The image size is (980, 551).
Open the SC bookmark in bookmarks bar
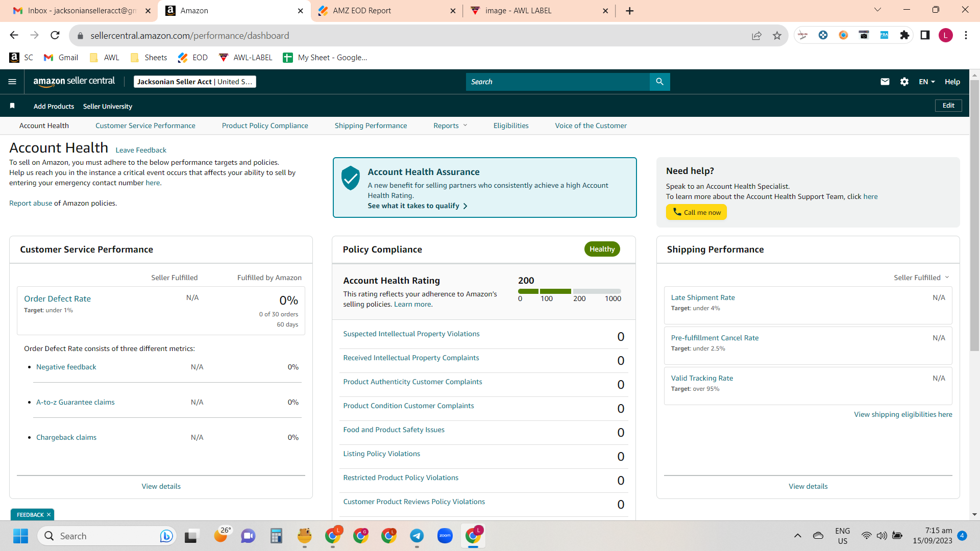point(21,58)
